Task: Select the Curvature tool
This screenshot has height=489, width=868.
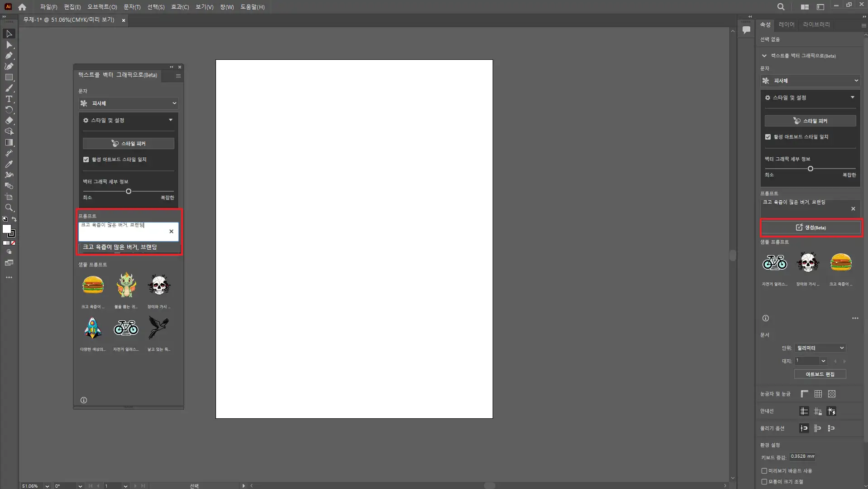Action: 9,67
